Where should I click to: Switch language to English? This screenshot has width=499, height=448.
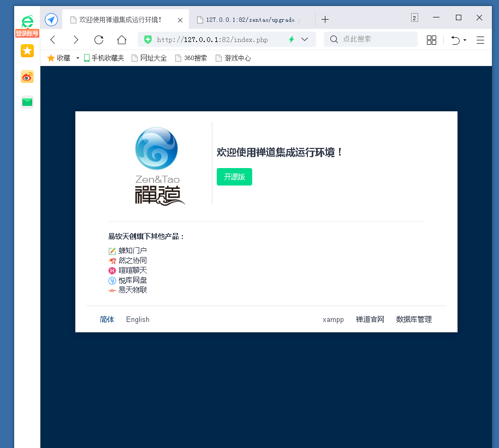(137, 319)
